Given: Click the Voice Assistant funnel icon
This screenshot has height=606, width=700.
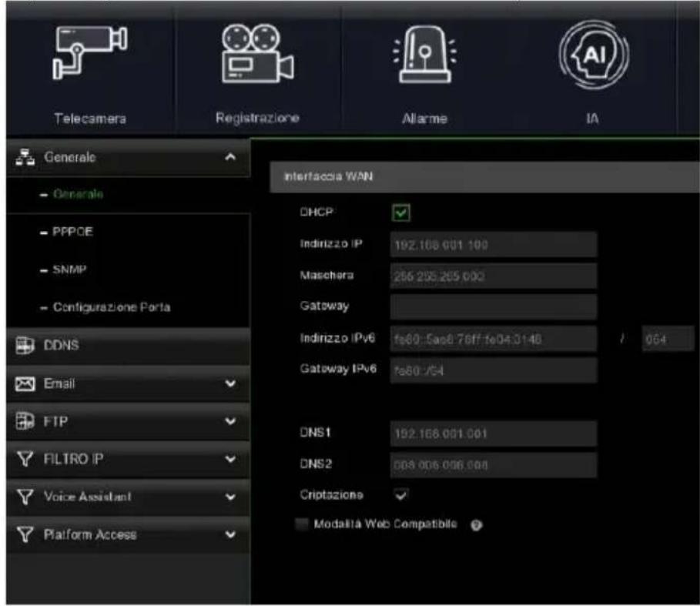Looking at the screenshot, I should [25, 497].
